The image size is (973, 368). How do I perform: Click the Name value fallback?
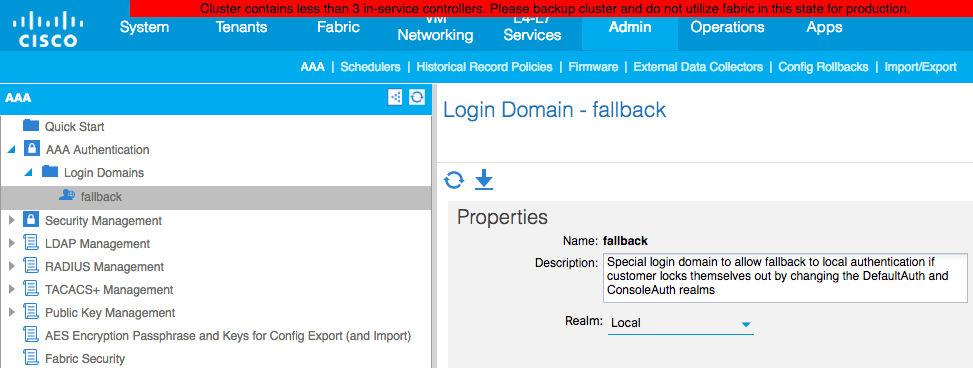click(x=625, y=241)
